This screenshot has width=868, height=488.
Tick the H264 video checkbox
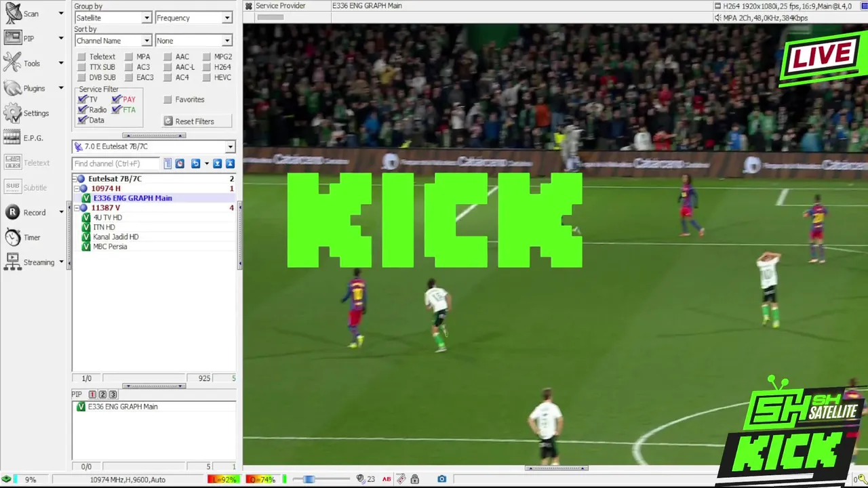coord(207,67)
